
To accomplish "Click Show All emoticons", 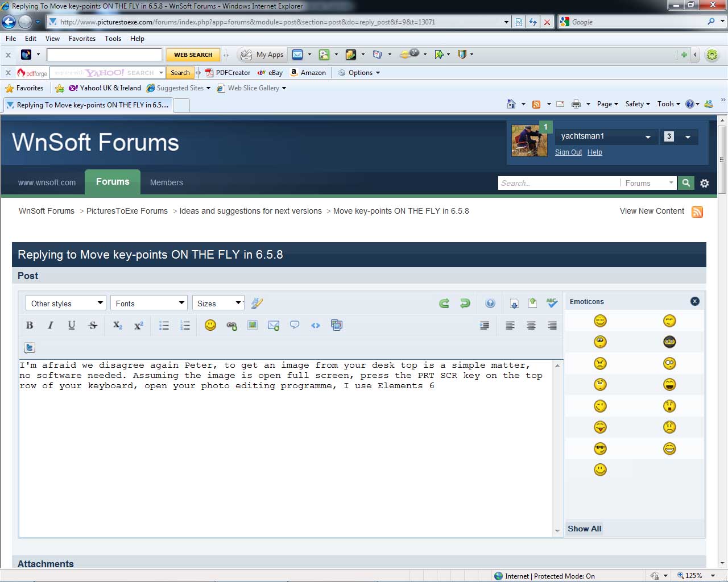I will tap(584, 529).
